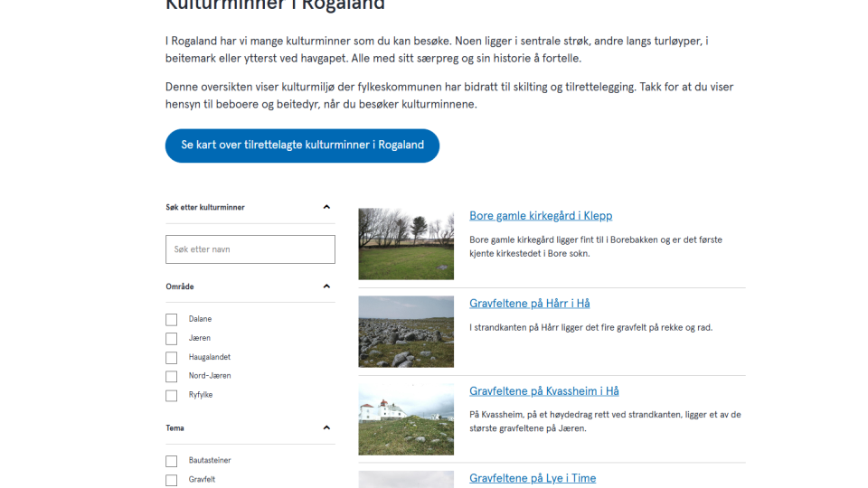Open Gravfeltene på Lye i Time link

tap(533, 478)
